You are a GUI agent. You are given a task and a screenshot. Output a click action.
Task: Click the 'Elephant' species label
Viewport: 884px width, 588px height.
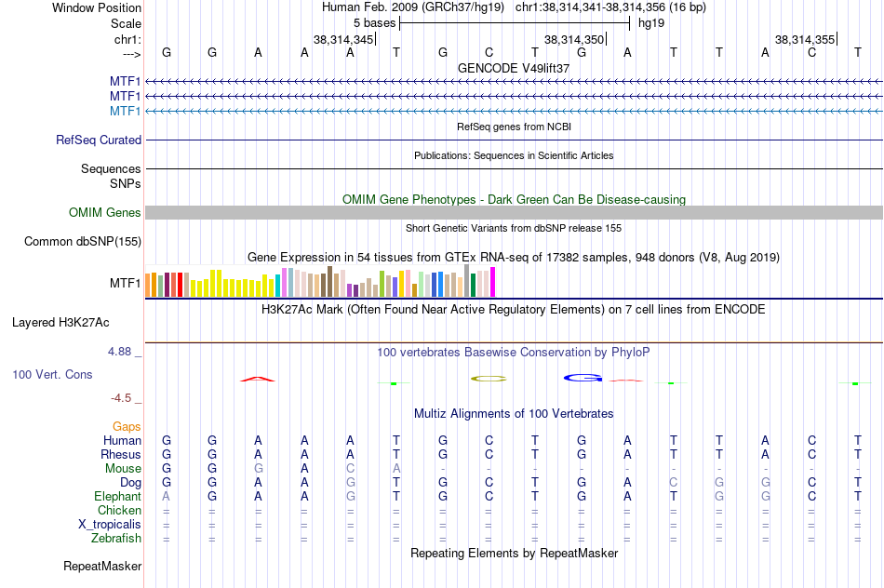(x=117, y=496)
